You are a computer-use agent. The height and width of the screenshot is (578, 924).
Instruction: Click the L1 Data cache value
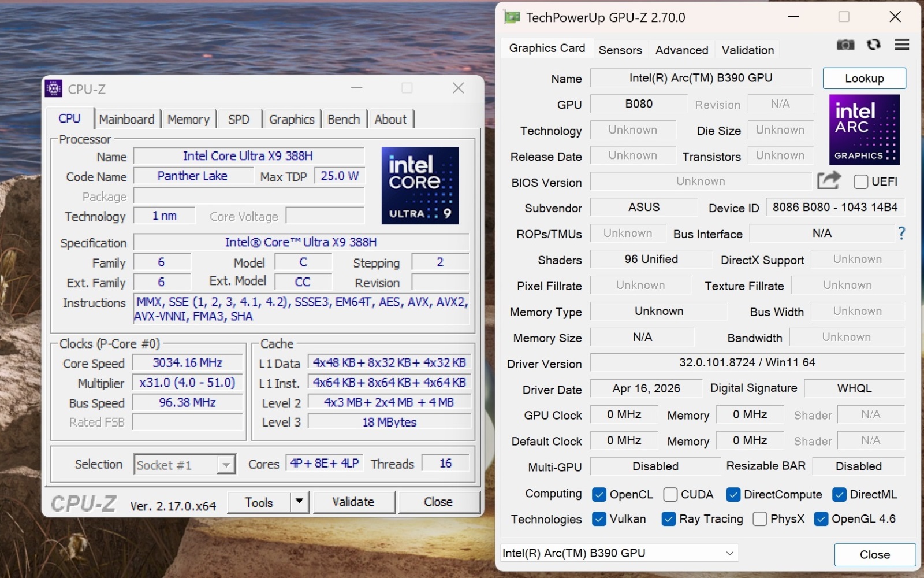(x=389, y=363)
